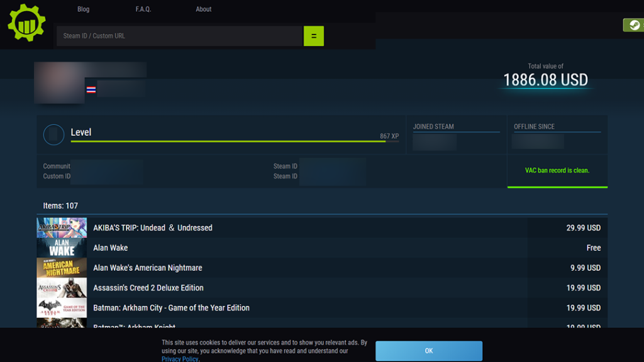
Task: Click the Steam sign-in icon button
Action: point(633,25)
